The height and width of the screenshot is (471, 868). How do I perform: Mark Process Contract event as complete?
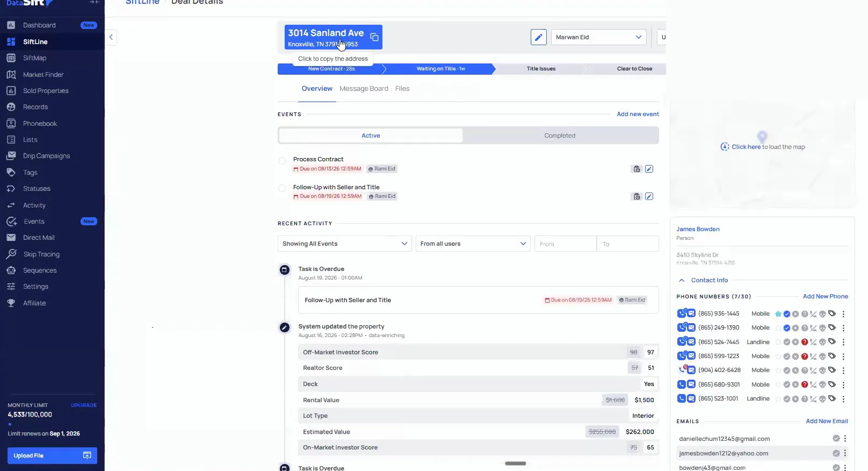282,161
